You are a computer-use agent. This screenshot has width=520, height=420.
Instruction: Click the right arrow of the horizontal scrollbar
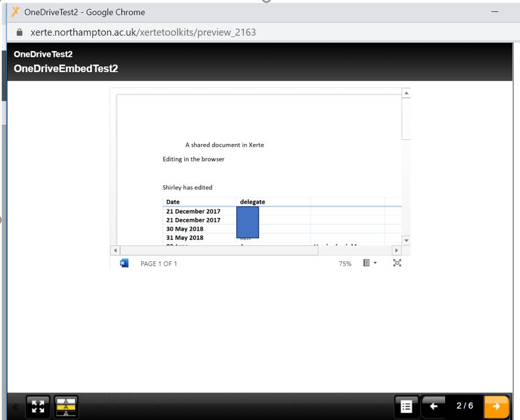(x=396, y=250)
